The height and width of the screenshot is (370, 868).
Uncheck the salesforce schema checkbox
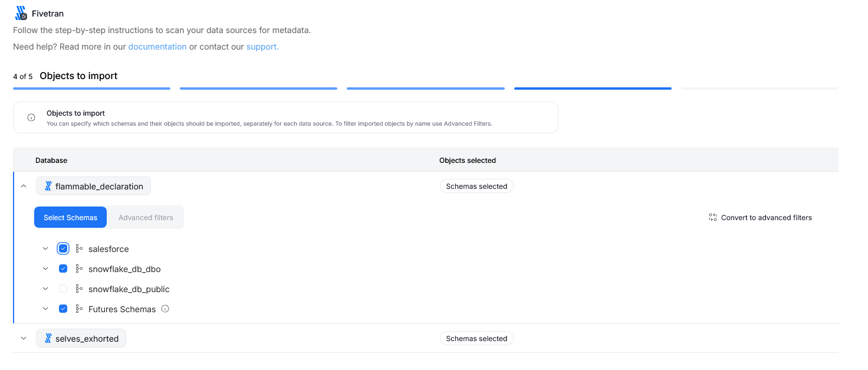coord(63,248)
